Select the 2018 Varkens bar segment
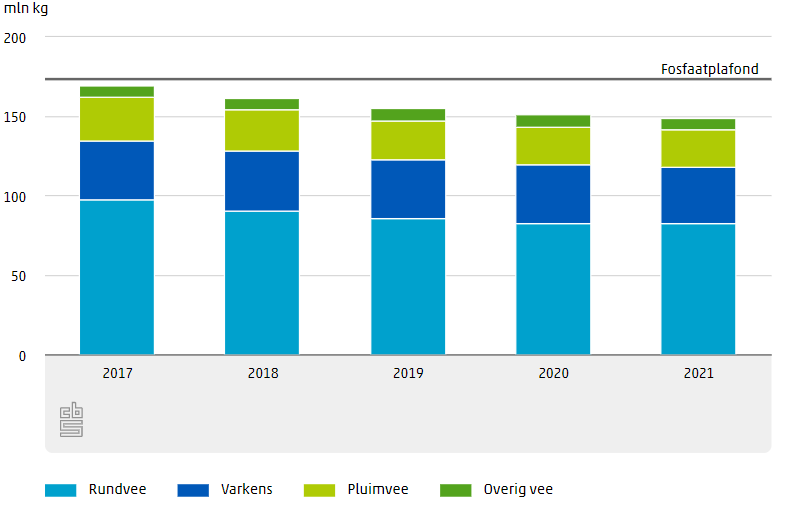 click(x=262, y=181)
